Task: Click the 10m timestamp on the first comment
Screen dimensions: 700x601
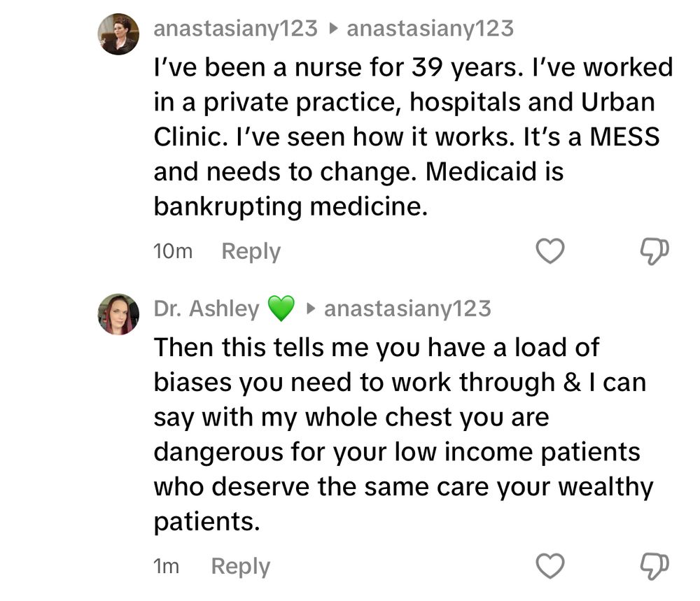Action: [172, 250]
